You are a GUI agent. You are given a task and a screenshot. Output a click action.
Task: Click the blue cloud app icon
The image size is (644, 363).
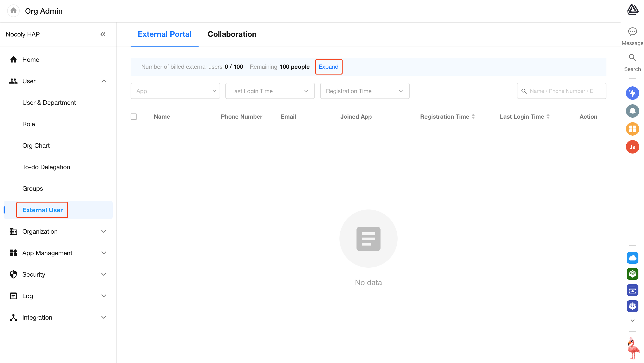[x=632, y=258]
